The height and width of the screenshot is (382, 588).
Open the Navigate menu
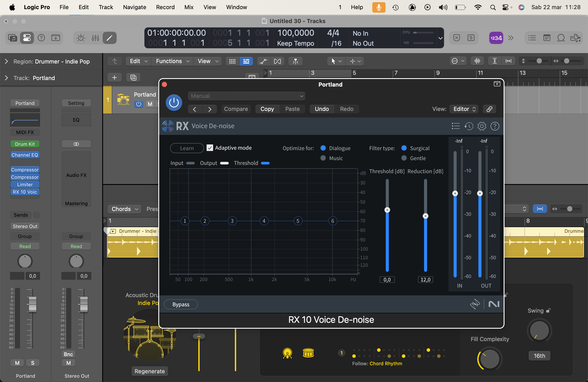point(134,7)
